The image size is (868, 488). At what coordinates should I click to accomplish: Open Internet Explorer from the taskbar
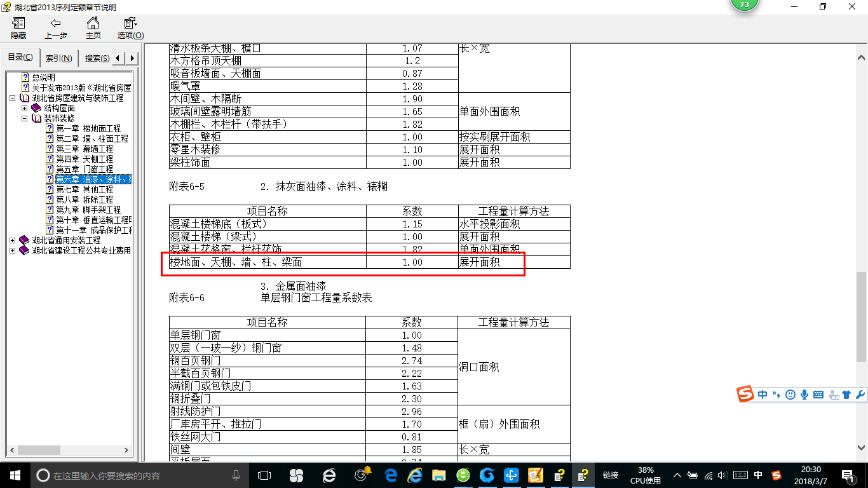(415, 475)
